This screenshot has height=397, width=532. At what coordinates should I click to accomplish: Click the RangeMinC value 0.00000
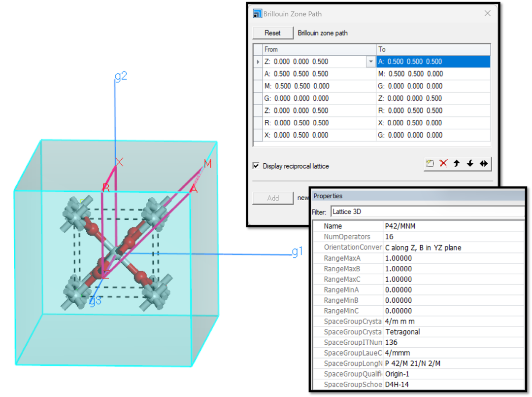[454, 311]
